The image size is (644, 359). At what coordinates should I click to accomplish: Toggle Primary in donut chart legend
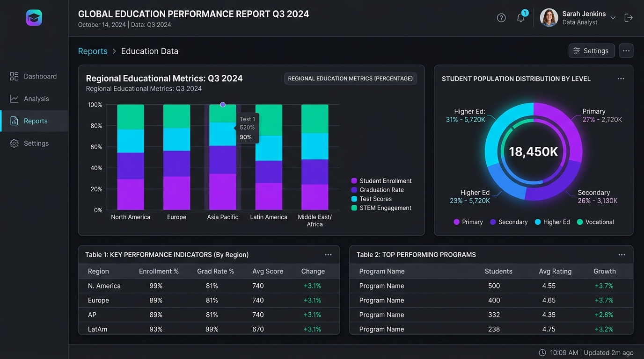click(x=468, y=222)
